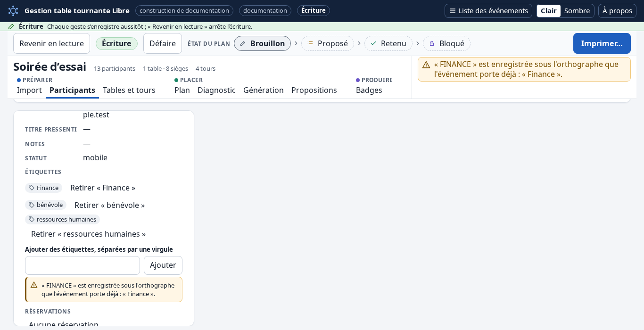The image size is (644, 330).
Task: Click the Soirée d'essai event title
Action: (x=50, y=67)
